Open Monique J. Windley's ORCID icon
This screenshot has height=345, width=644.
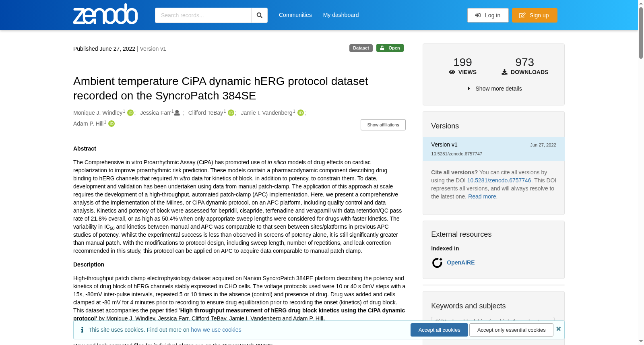click(x=130, y=113)
